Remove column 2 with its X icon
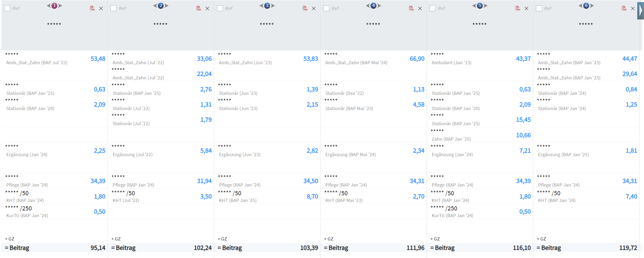The width and height of the screenshot is (644, 258). click(x=207, y=8)
